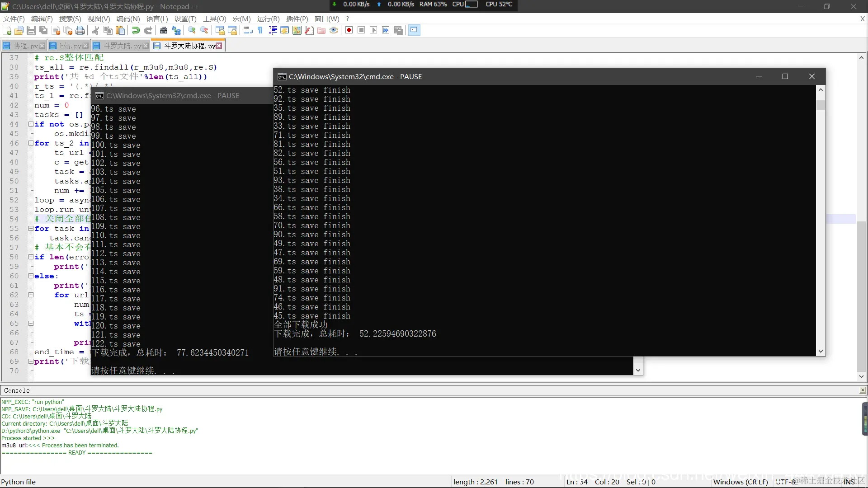The width and height of the screenshot is (868, 488).
Task: Start macro recording with the red record icon
Action: [x=349, y=30]
